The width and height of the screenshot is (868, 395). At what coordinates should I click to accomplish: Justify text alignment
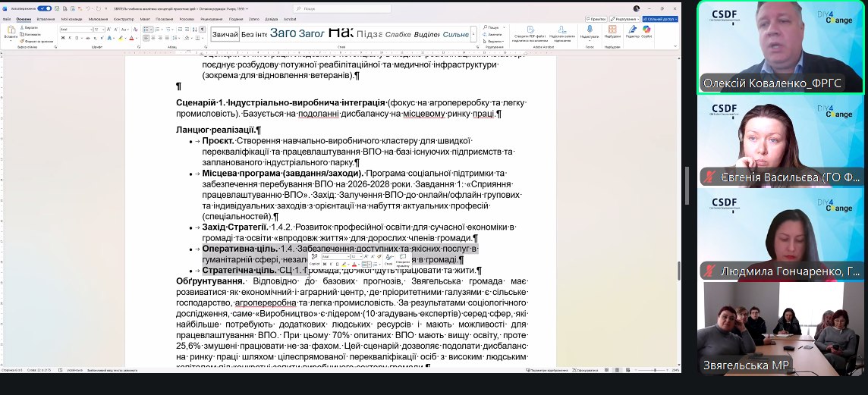167,38
